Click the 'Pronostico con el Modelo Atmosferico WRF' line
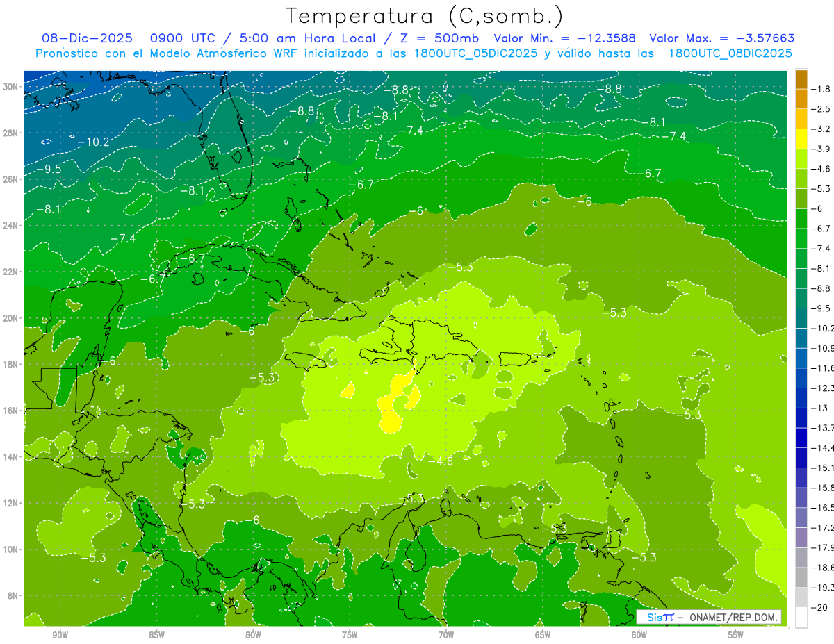 414,53
